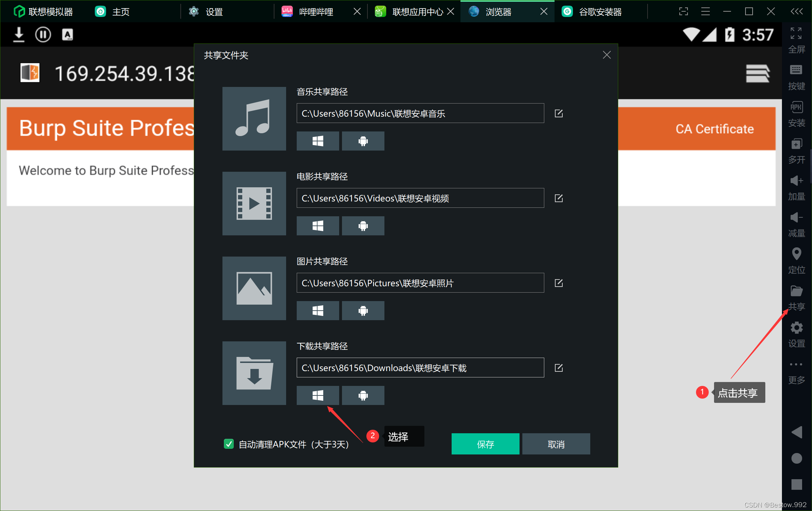Image resolution: width=812 pixels, height=511 pixels.
Task: Close the 哔哩哔哩 tab
Action: [357, 12]
